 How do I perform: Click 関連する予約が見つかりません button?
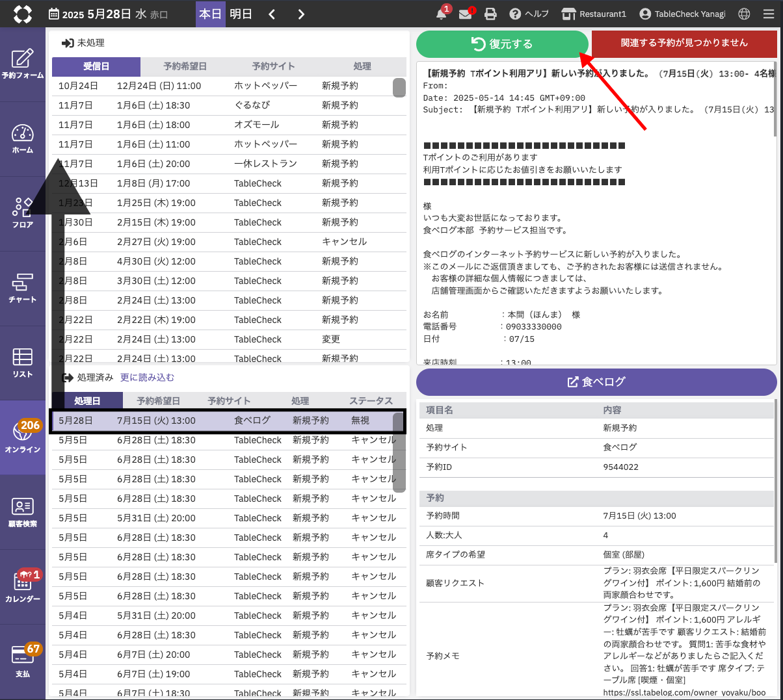tap(684, 43)
